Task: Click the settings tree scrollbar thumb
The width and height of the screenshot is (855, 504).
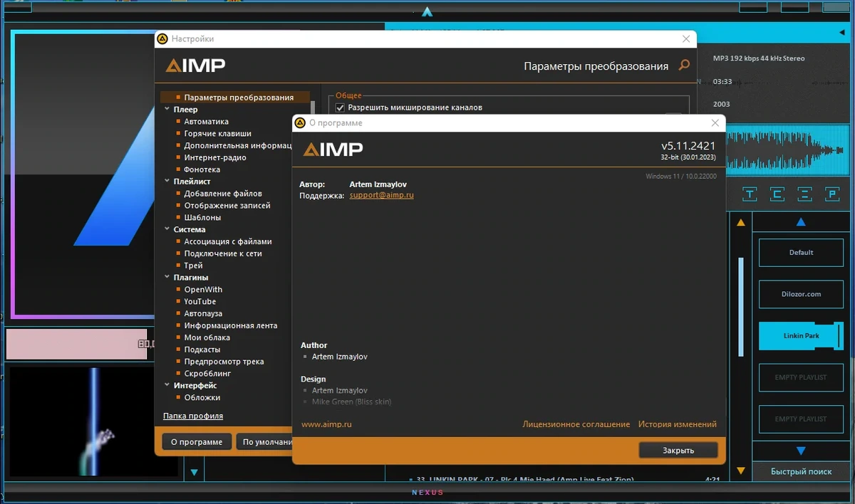Action: (311, 107)
